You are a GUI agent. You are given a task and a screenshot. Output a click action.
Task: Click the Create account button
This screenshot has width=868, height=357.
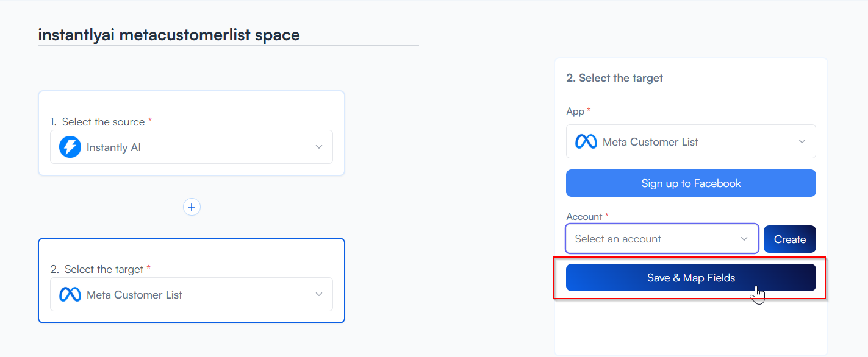click(789, 239)
